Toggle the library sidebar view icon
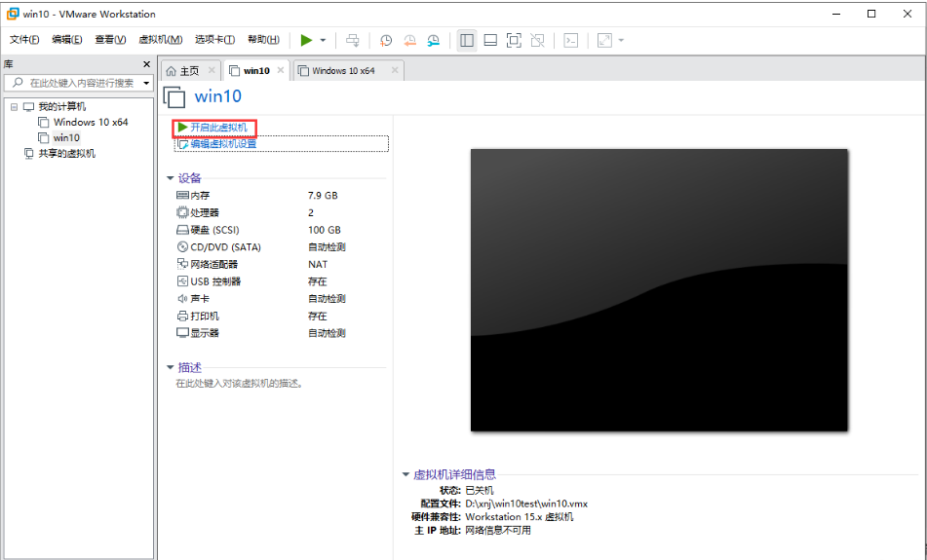 tap(467, 40)
